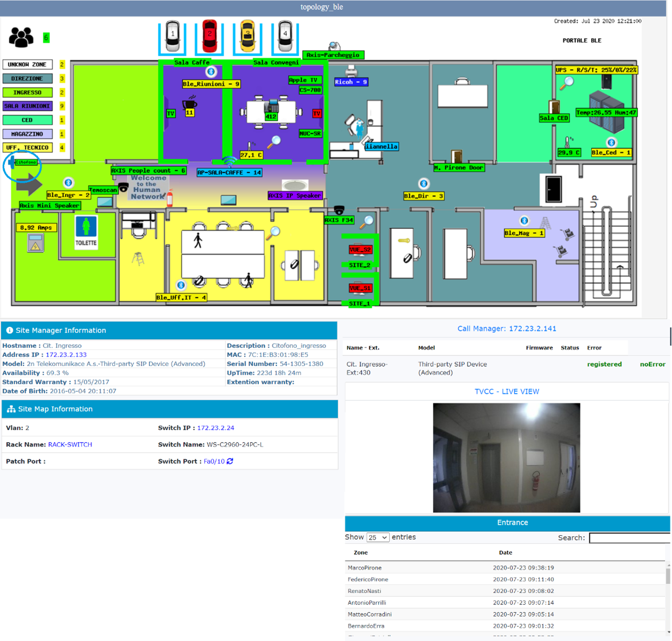
Task: Click the people group icon
Action: pyautogui.click(x=21, y=37)
